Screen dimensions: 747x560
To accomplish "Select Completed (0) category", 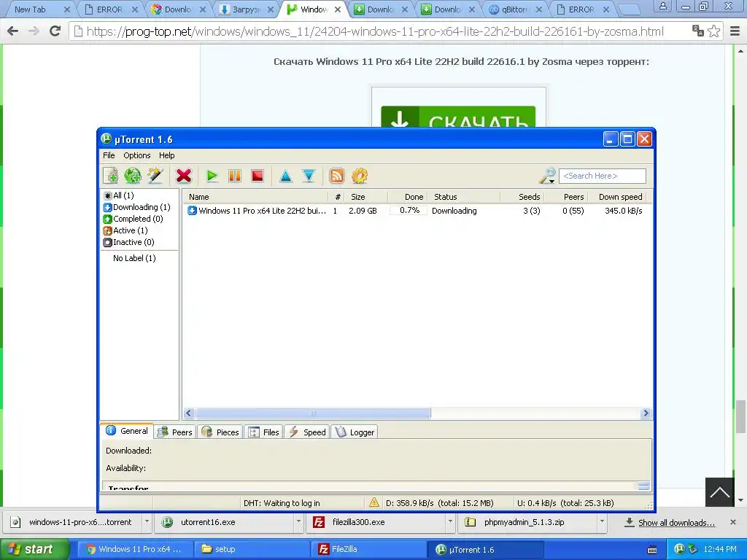I will pos(133,219).
